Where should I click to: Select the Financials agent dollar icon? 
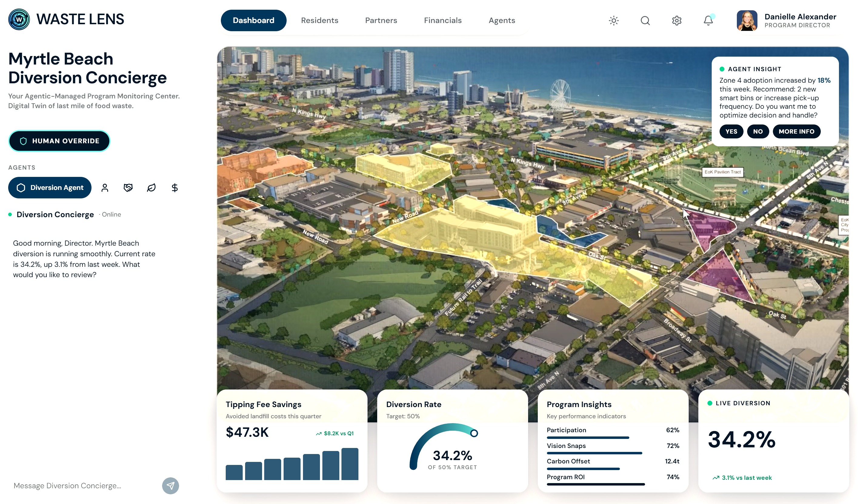(x=175, y=188)
